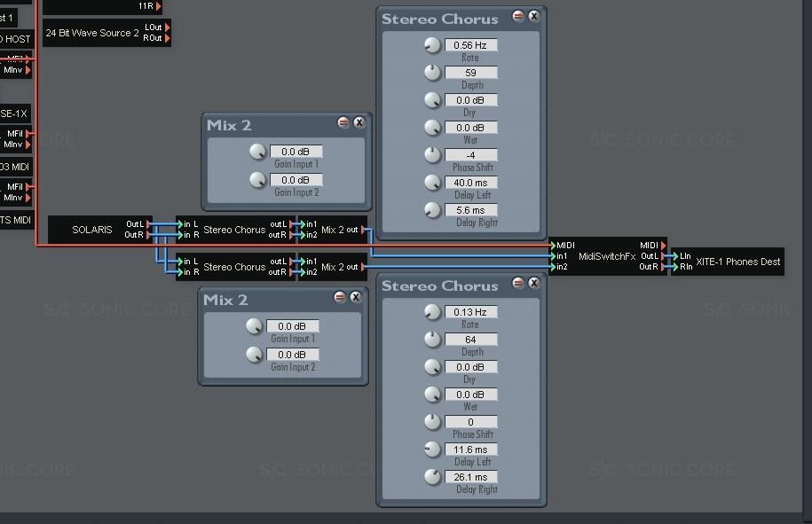Select Gain Input 2 value in lower Mix 2
The height and width of the screenshot is (524, 812).
click(292, 355)
